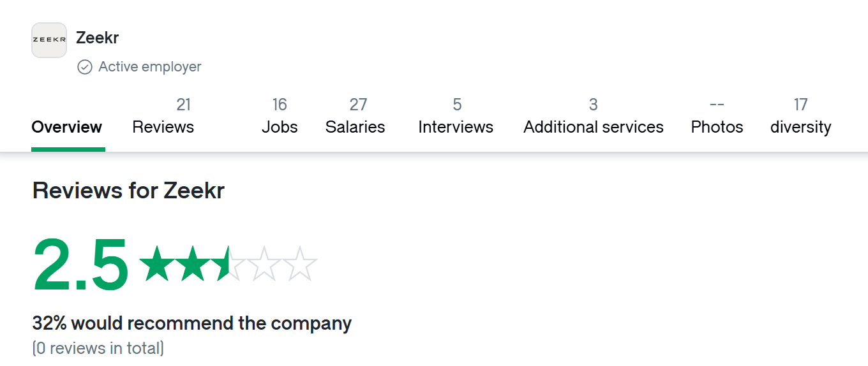Switch to the diversity tab
The image size is (868, 366).
[800, 117]
